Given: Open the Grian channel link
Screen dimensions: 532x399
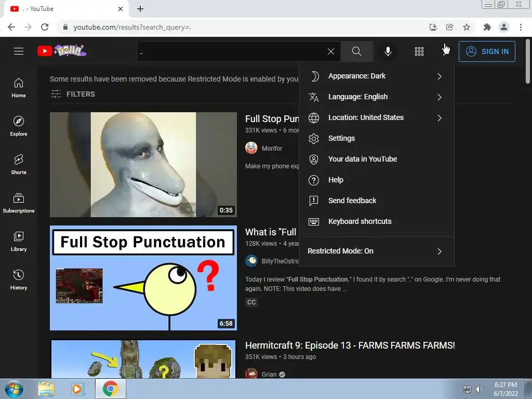Looking at the screenshot, I should (269, 374).
